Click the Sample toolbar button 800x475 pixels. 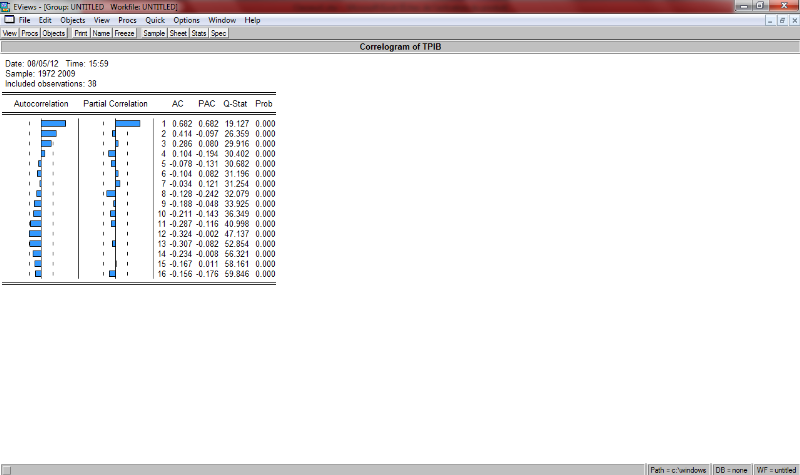[x=154, y=33]
